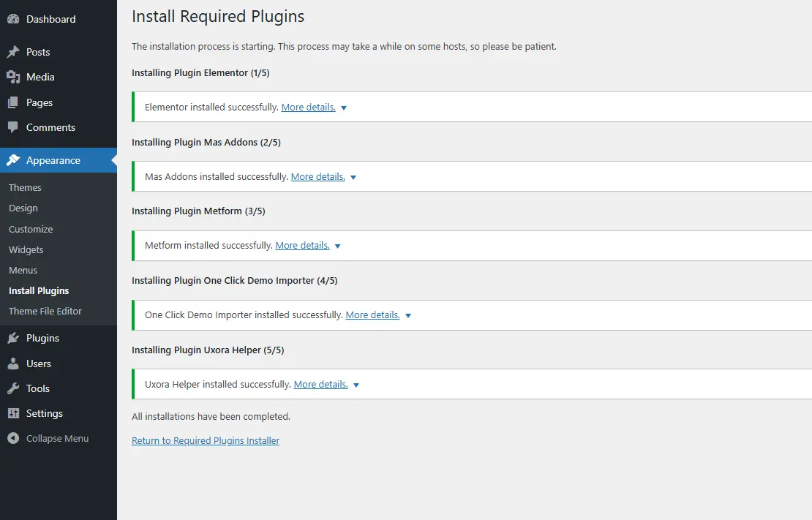812x520 pixels.
Task: Click 'Elementor installed successfully.' message
Action: pos(211,108)
